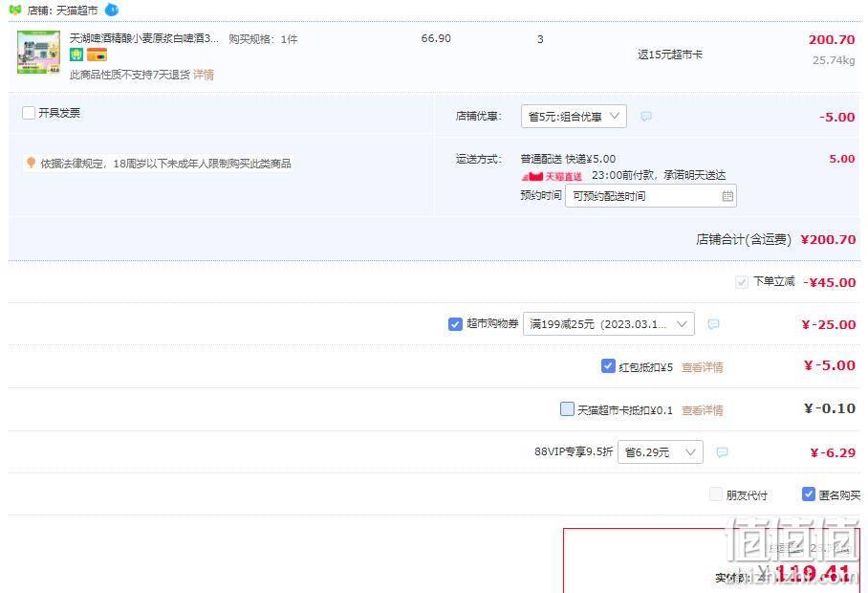Click the orange location pin icon by legal notice

click(31, 163)
